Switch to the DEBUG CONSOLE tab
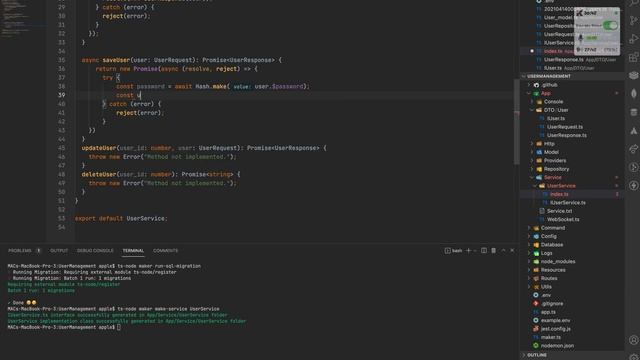The image size is (640, 360). pyautogui.click(x=95, y=251)
